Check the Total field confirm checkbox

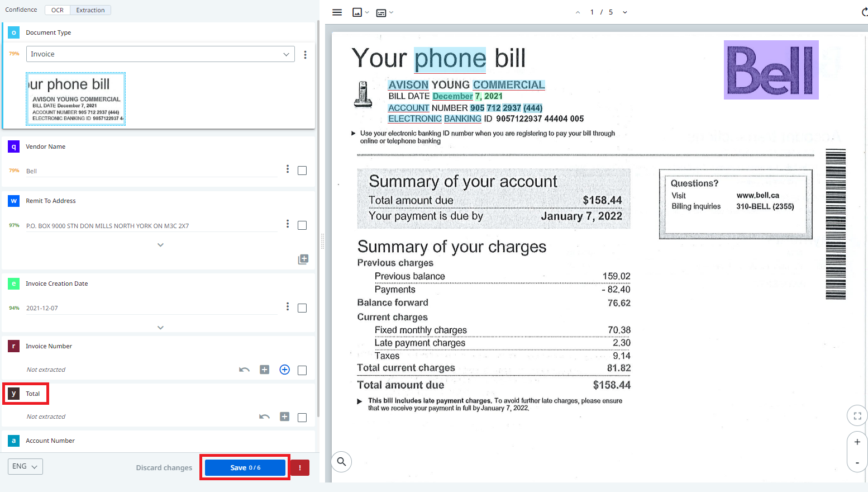(302, 418)
